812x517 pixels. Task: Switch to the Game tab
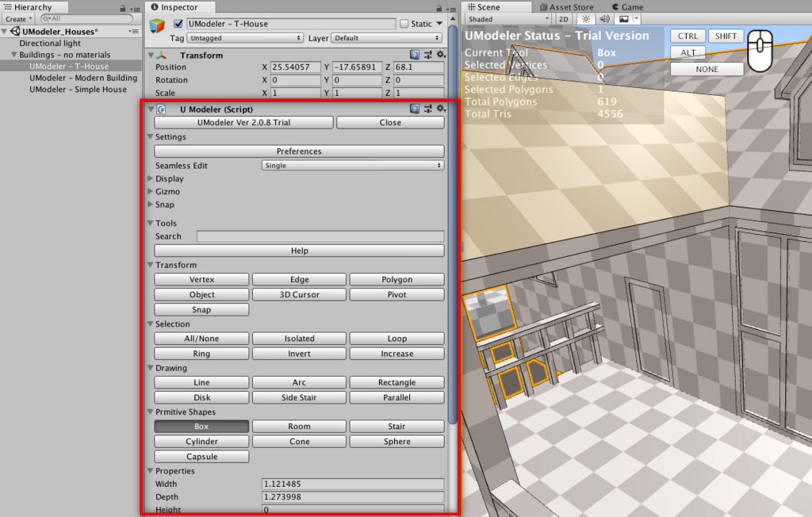point(628,7)
